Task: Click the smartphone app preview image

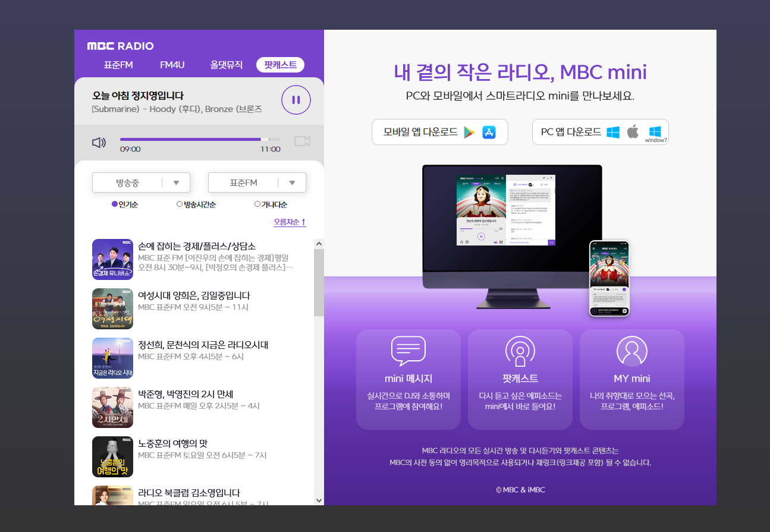Action: [x=609, y=278]
